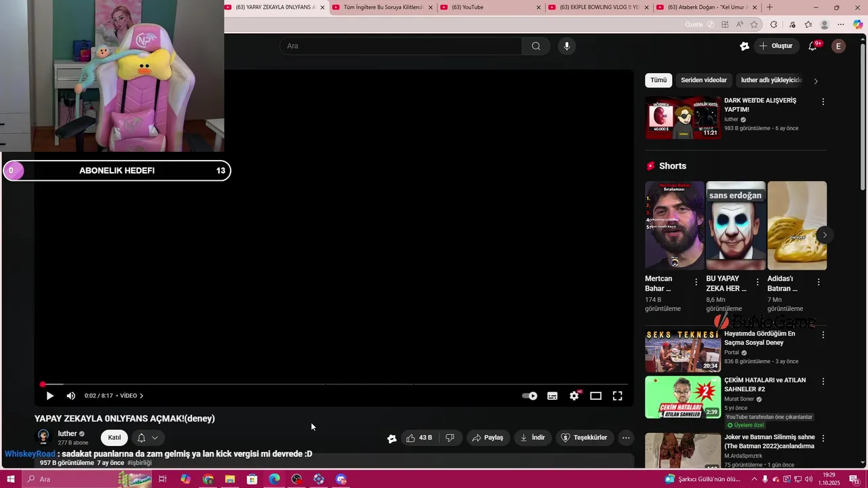Add page to favorites with star icon
The image size is (868, 488).
(x=754, y=24)
